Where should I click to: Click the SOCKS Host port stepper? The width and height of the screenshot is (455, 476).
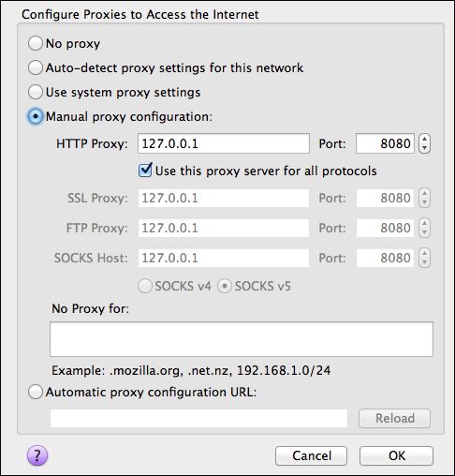pos(424,258)
